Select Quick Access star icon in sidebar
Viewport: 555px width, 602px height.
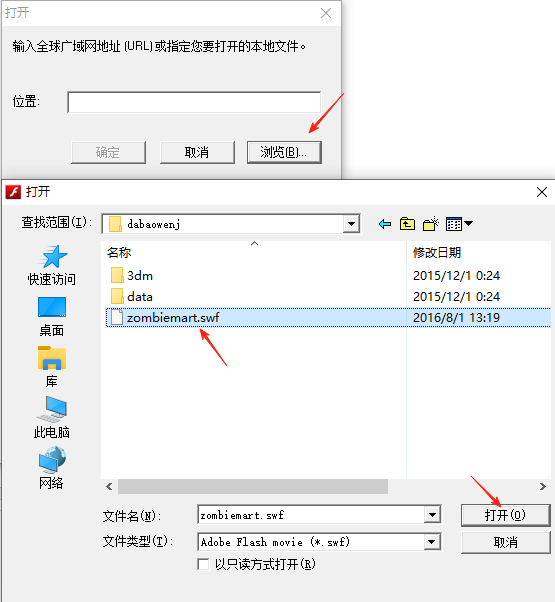tap(53, 257)
